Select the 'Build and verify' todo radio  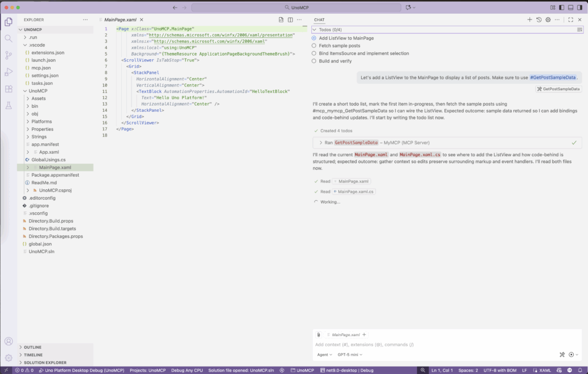(314, 61)
